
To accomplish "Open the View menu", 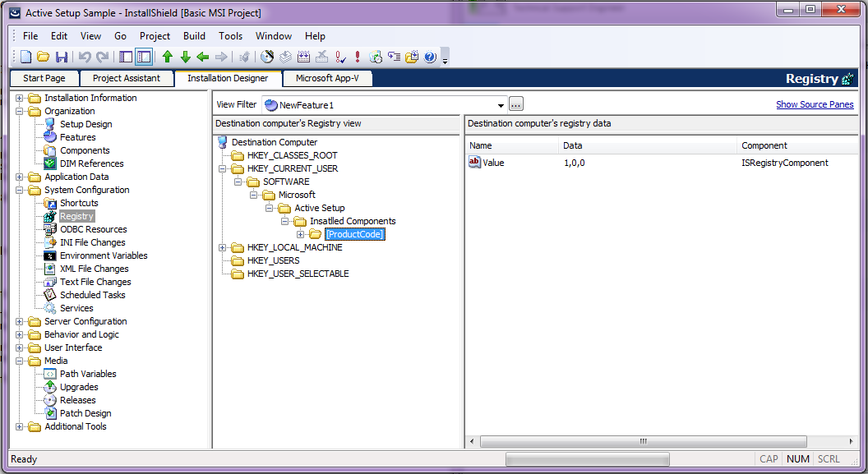I will click(x=90, y=36).
